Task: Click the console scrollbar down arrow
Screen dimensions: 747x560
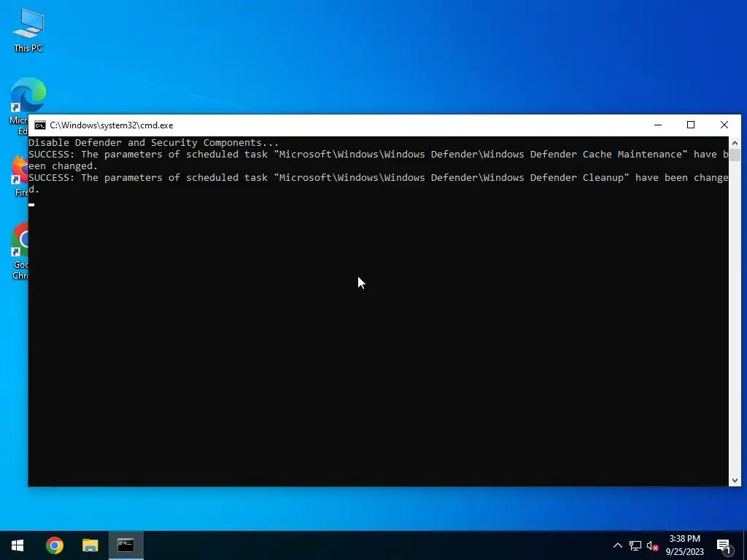Action: [x=735, y=481]
